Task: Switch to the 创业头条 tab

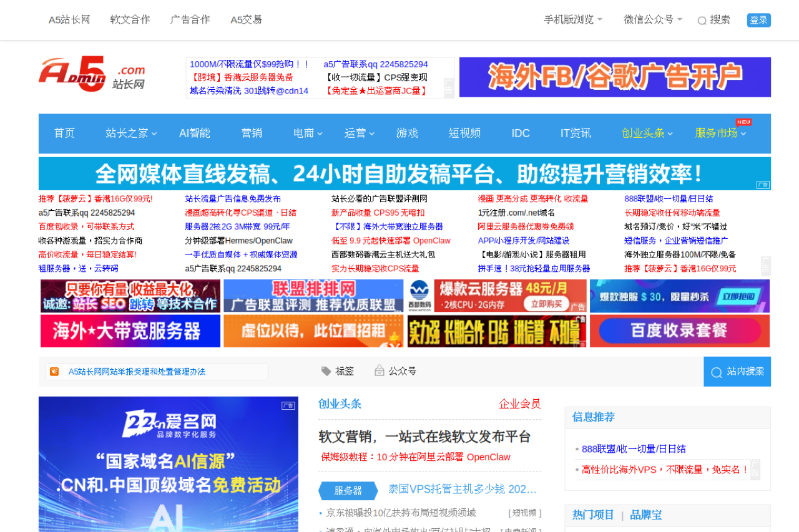Action: point(340,404)
